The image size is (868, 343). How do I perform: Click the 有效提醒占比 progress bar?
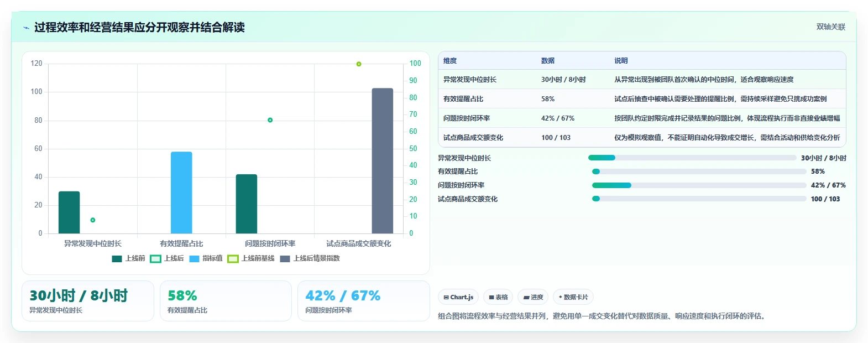click(x=699, y=171)
